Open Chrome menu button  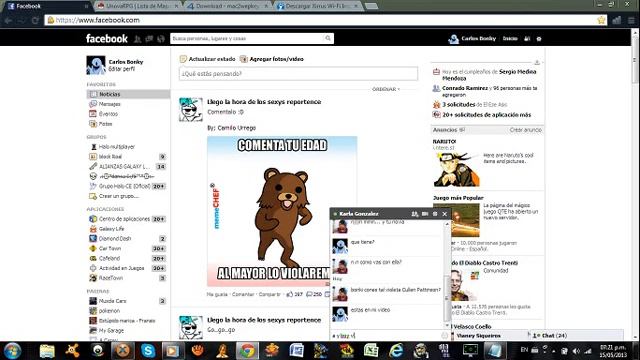(x=631, y=20)
